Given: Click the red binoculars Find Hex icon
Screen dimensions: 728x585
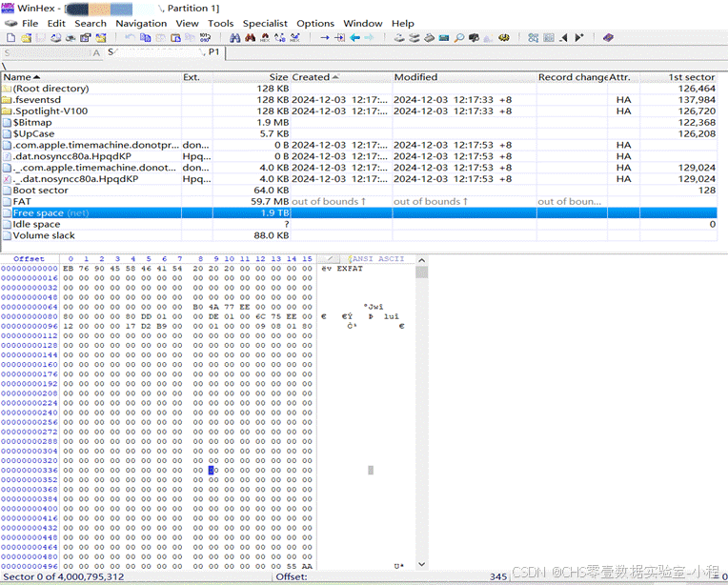Looking at the screenshot, I should (x=251, y=38).
